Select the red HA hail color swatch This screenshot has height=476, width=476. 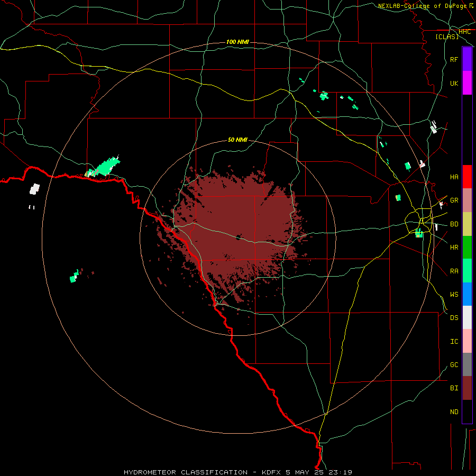(x=467, y=177)
